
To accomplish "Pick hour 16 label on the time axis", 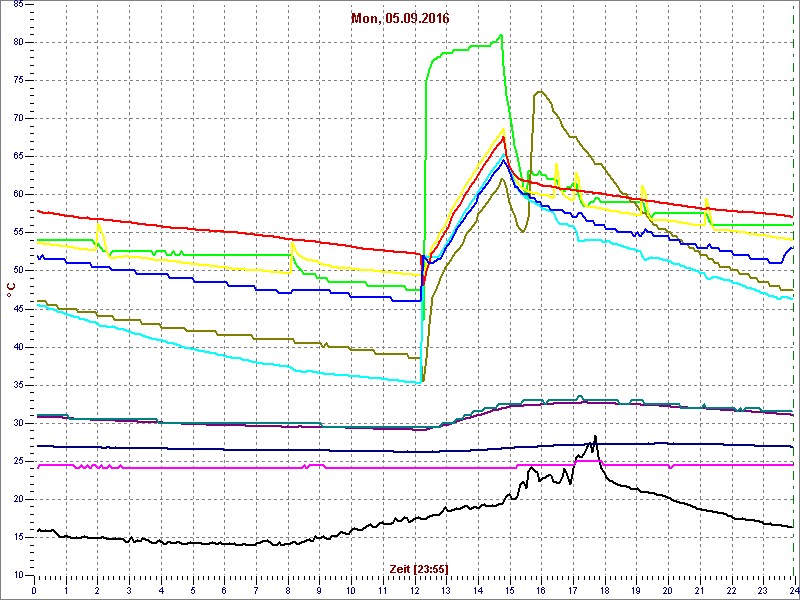I will click(x=540, y=589).
